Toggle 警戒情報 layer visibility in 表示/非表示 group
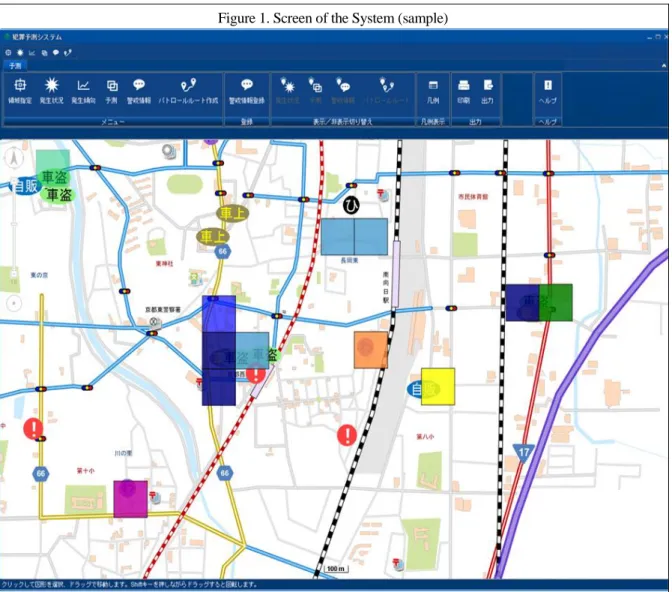The height and width of the screenshot is (592, 672). point(343,91)
